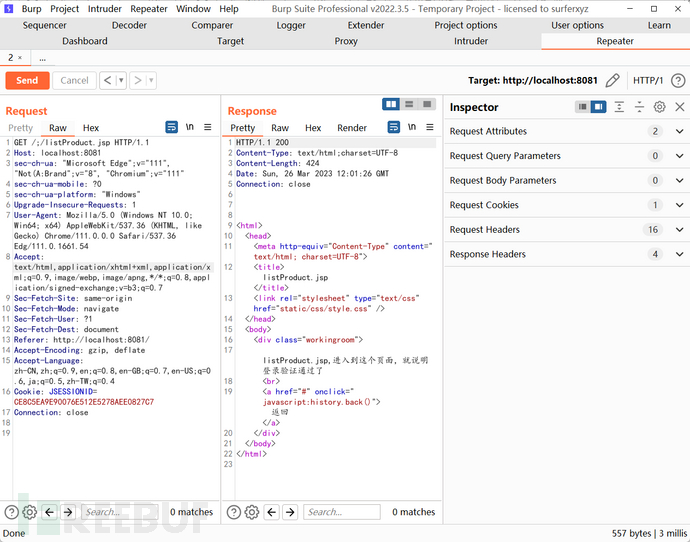Toggle Request non-printable characters \n icon

pyautogui.click(x=190, y=127)
